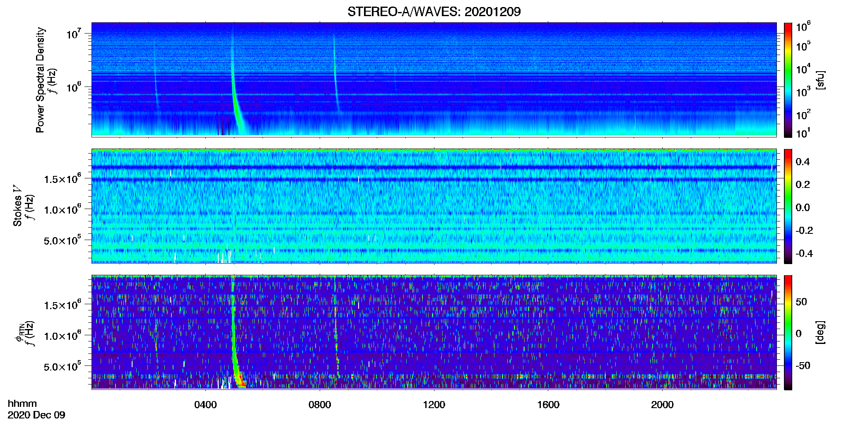Screen dimensions: 868x447
Task: Click the 10^1 label on the sfu color bar
Action: tap(803, 133)
